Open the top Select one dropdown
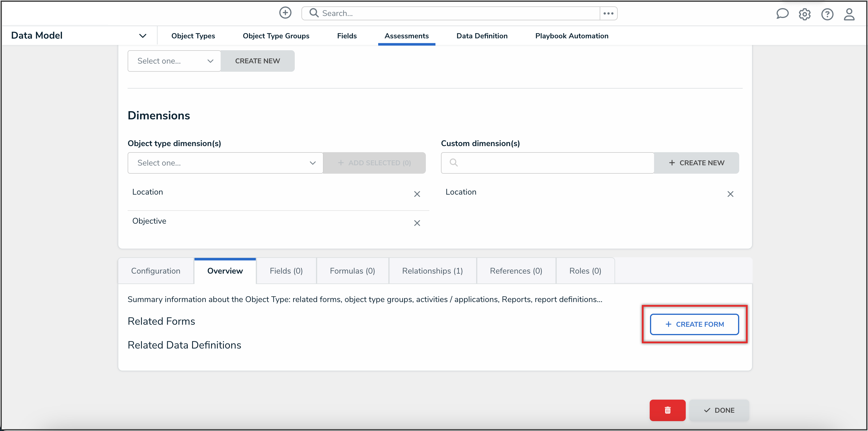The image size is (868, 431). 174,61
